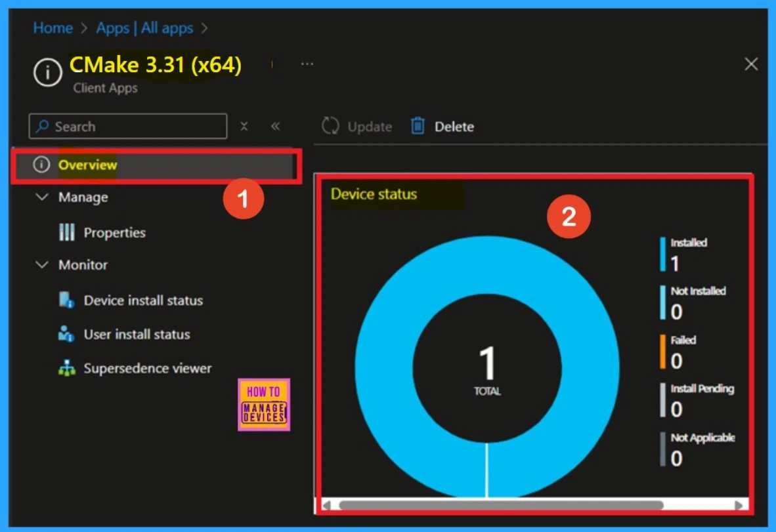The image size is (776, 532).
Task: Collapse the Manage section chevron
Action: tap(42, 197)
